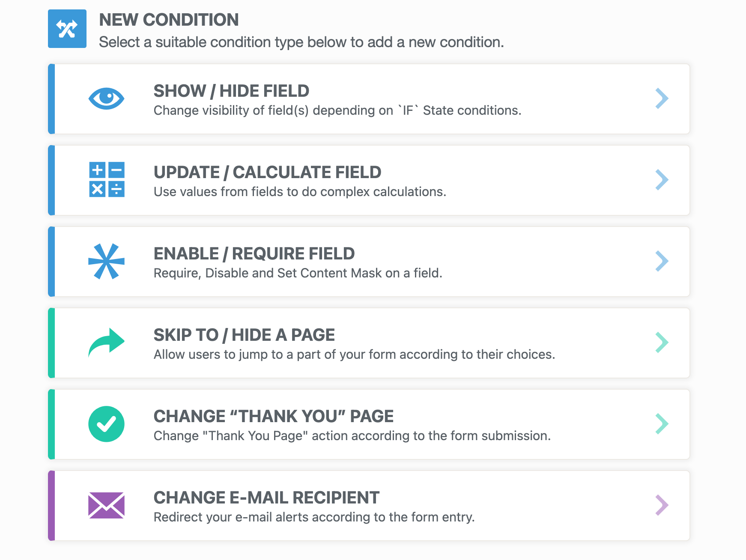Click the green checkmark Thank You icon
Image resolution: width=746 pixels, height=560 pixels.
[x=106, y=424]
